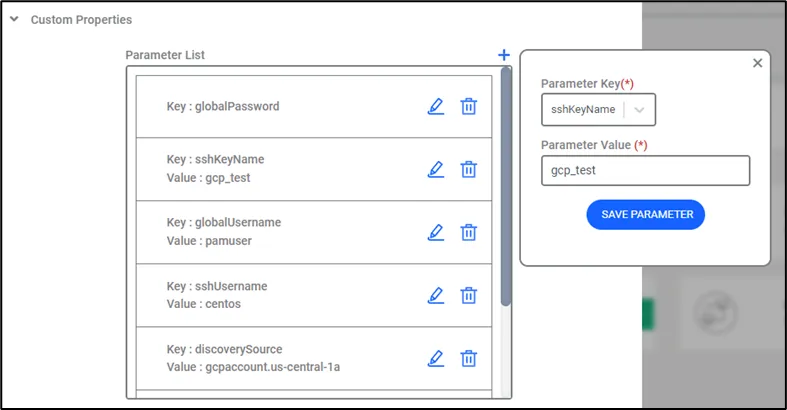The height and width of the screenshot is (410, 787).
Task: Delete the sshKeyName parameter entry
Action: [469, 170]
